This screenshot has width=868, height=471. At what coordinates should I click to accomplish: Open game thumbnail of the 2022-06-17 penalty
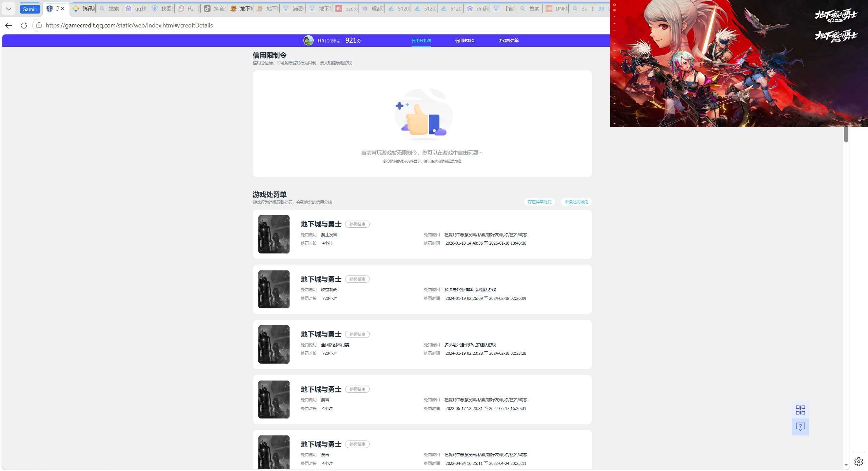274,400
